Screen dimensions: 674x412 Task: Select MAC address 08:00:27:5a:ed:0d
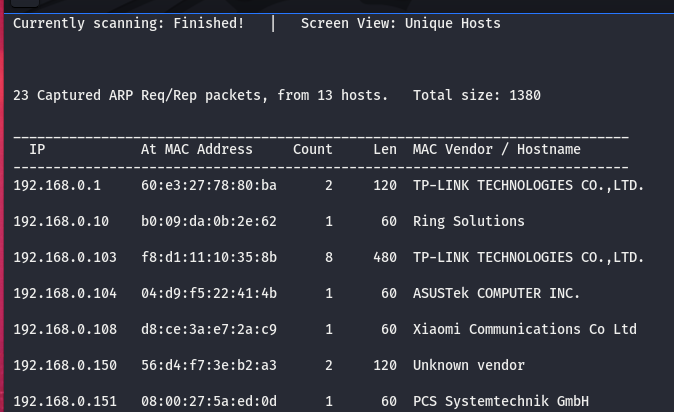tap(208, 401)
